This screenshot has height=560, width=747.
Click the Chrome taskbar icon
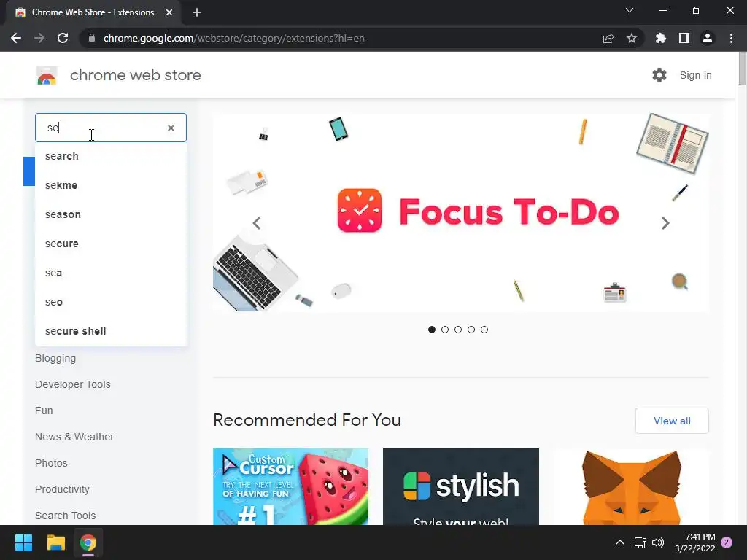tap(88, 542)
